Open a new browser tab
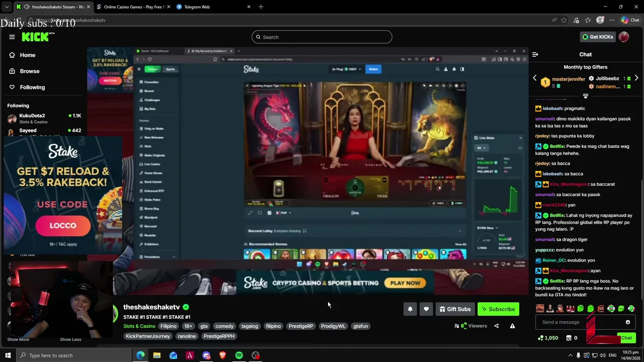The width and height of the screenshot is (644, 362). [261, 7]
